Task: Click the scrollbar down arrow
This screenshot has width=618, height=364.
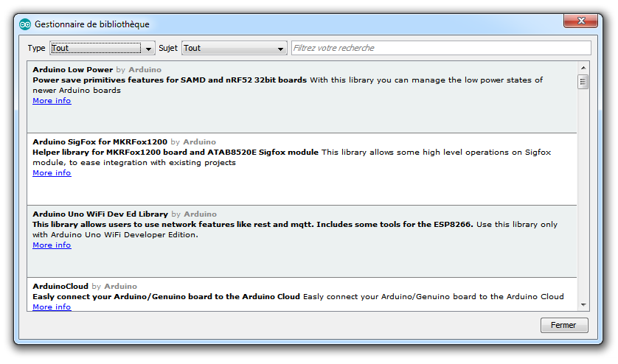Action: point(583,305)
